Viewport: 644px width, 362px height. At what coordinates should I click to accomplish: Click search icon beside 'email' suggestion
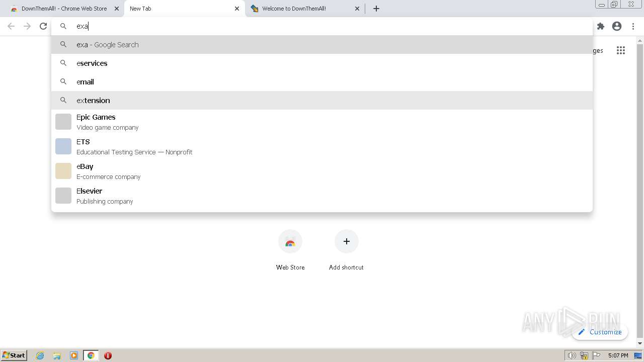tap(63, 81)
